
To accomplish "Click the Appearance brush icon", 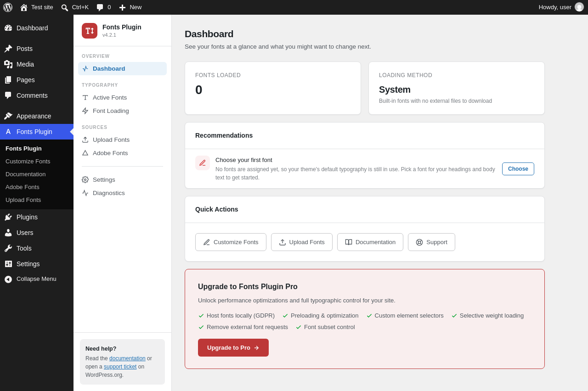I will [x=8, y=116].
